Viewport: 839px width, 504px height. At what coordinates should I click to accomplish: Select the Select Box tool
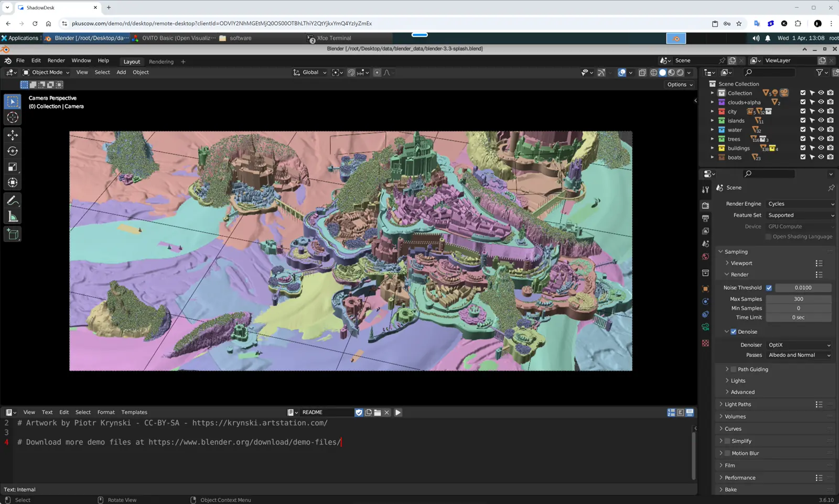coord(13,102)
